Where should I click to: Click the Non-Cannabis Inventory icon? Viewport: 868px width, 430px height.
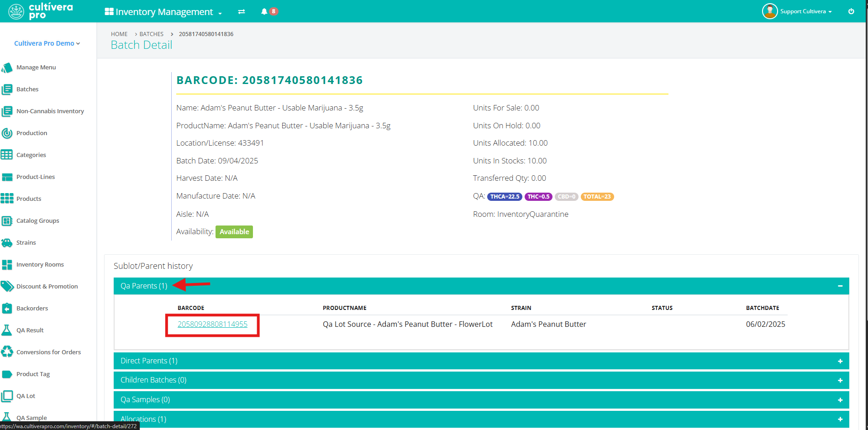tap(7, 111)
